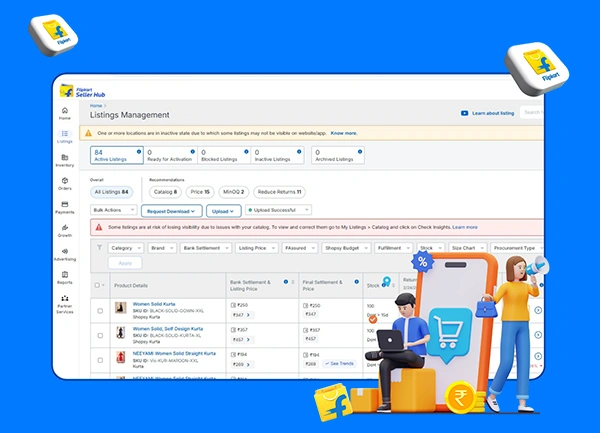Screen dimensions: 600x433
Task: Click the Women Solid Kurta product thumbnail
Action: tap(121, 308)
